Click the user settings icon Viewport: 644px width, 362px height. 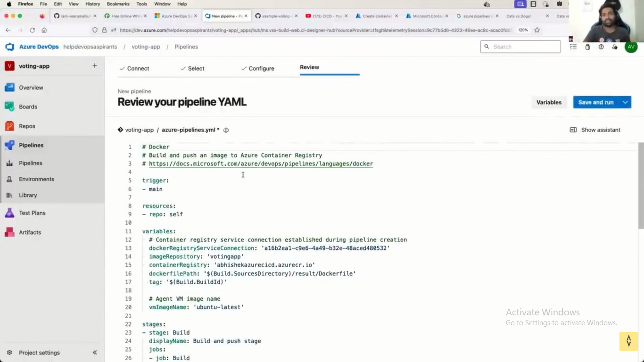point(615,47)
